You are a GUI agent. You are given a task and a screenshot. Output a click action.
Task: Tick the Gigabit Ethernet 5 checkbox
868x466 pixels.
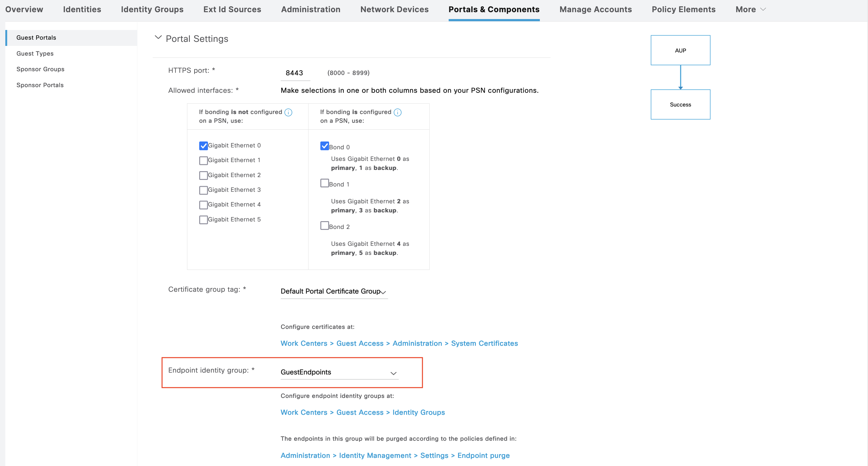click(x=203, y=220)
